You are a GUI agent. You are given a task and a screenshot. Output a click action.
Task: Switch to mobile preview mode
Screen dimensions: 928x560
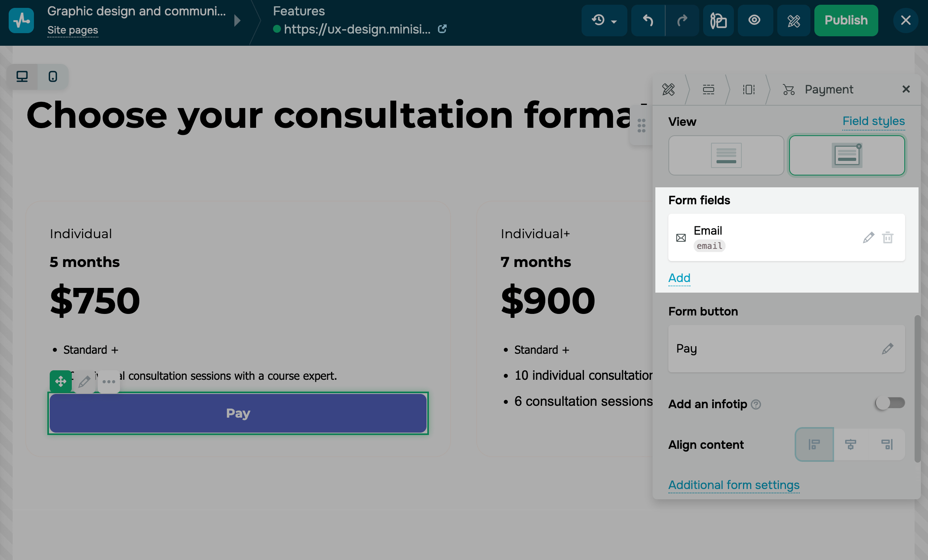click(x=53, y=77)
